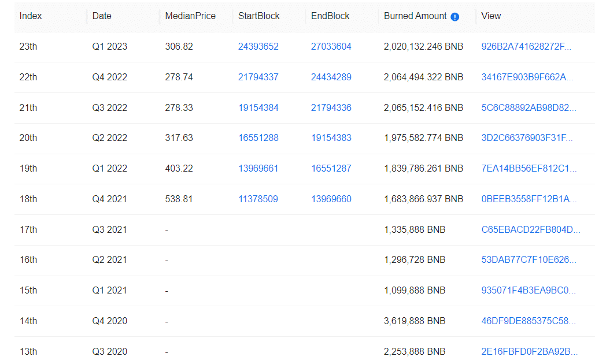Select burned amount 3,619,888 BNB

(x=415, y=321)
